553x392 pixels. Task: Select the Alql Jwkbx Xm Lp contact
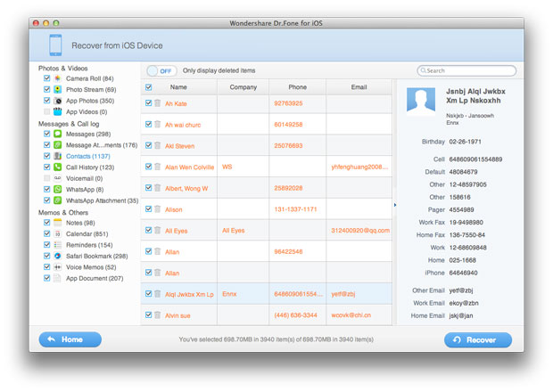coord(189,294)
